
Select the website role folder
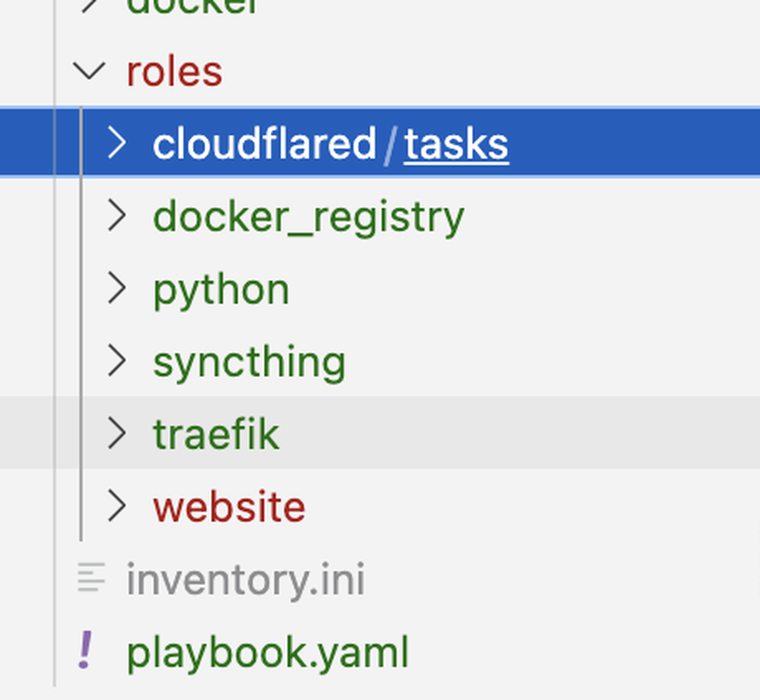point(229,506)
